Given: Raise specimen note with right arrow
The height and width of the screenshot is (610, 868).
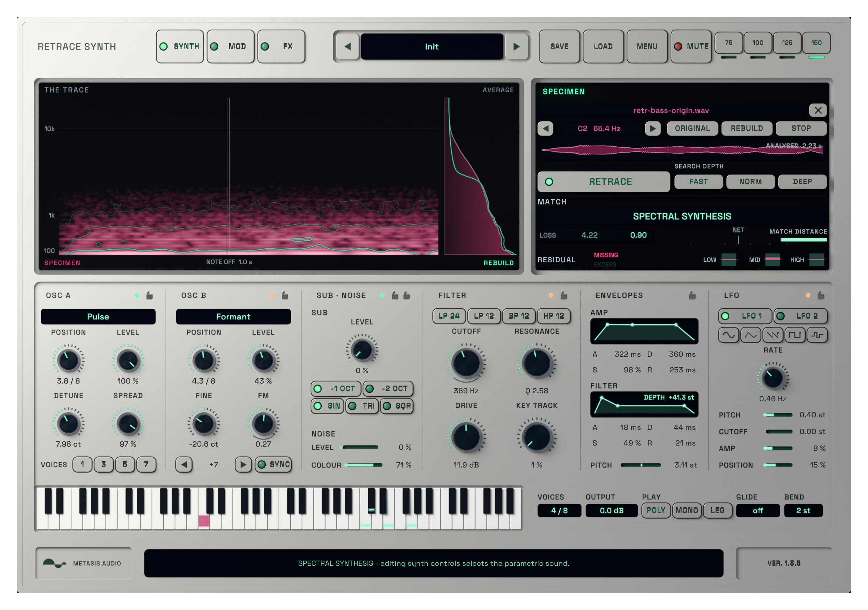Looking at the screenshot, I should click(x=653, y=129).
